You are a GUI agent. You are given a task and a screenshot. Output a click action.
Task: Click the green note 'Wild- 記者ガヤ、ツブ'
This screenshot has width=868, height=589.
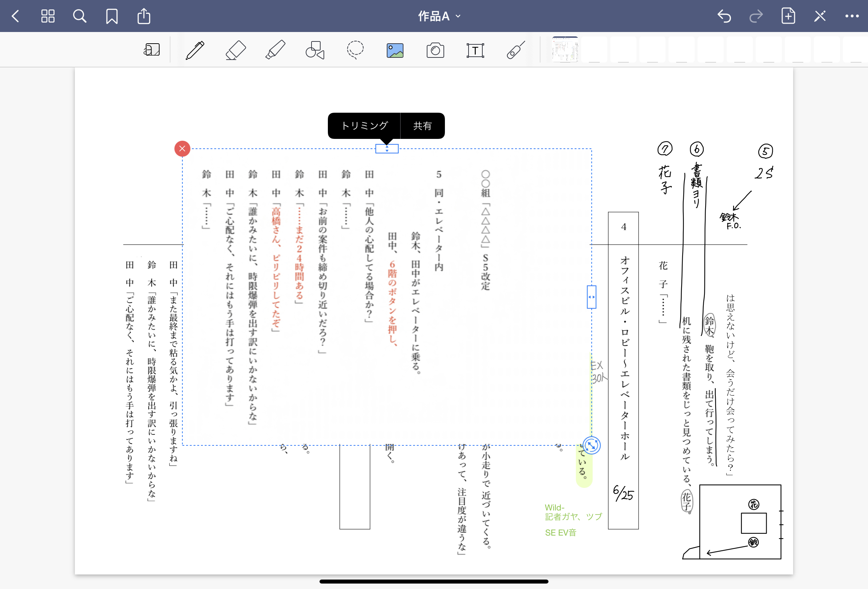coord(573,512)
